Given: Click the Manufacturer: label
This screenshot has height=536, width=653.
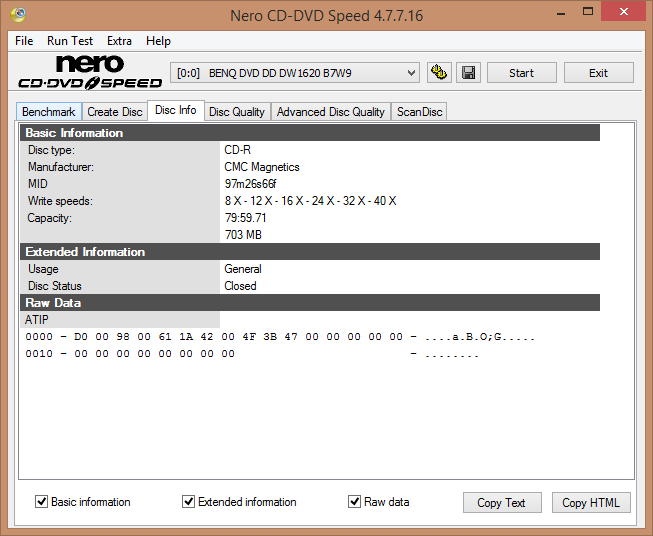Looking at the screenshot, I should click(x=61, y=167).
